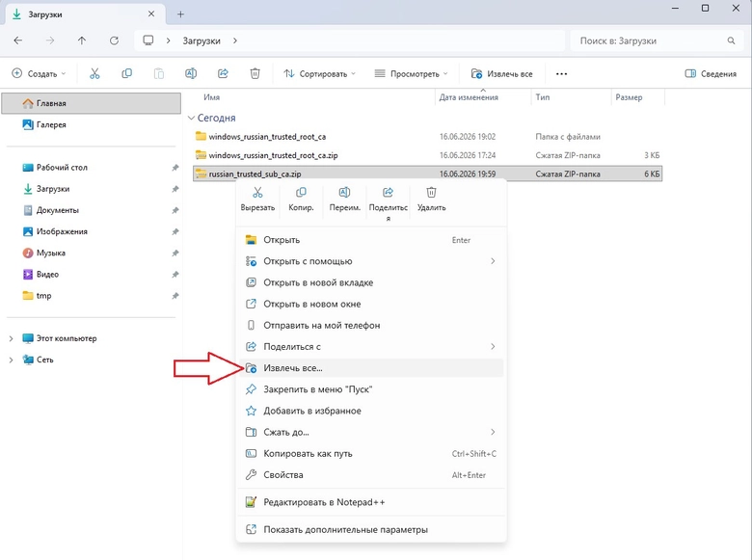Viewport: 752px width, 560px height.
Task: Click Переим. in the context menu
Action: (x=344, y=200)
